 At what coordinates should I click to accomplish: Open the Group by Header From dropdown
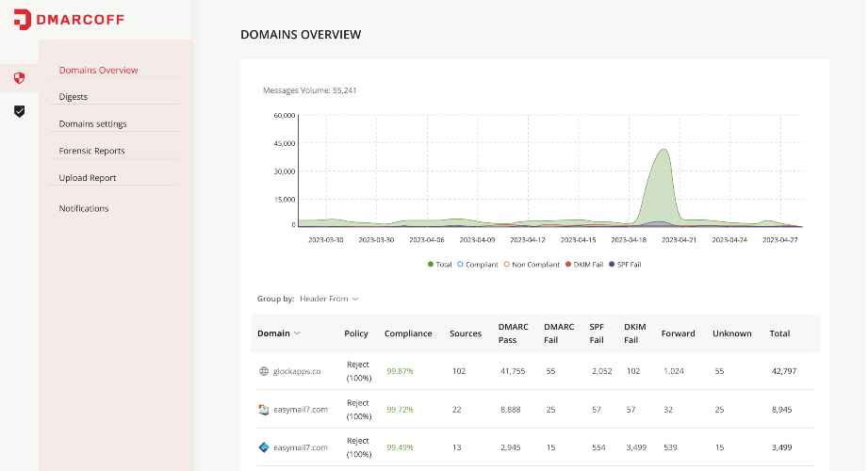coord(329,299)
